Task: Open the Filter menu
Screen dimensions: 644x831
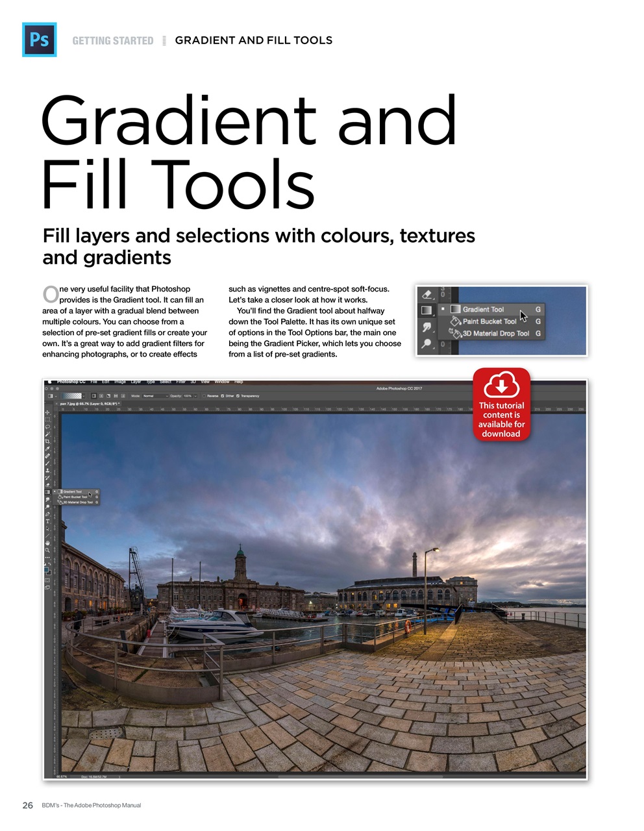Action: [x=180, y=382]
